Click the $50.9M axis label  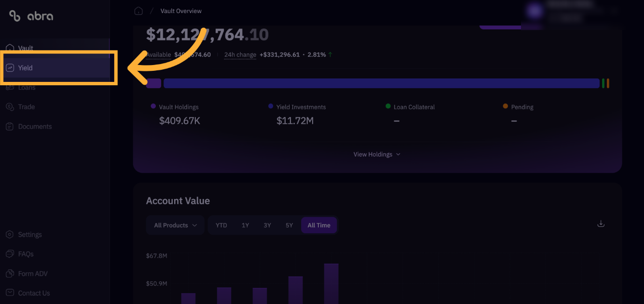pos(157,284)
